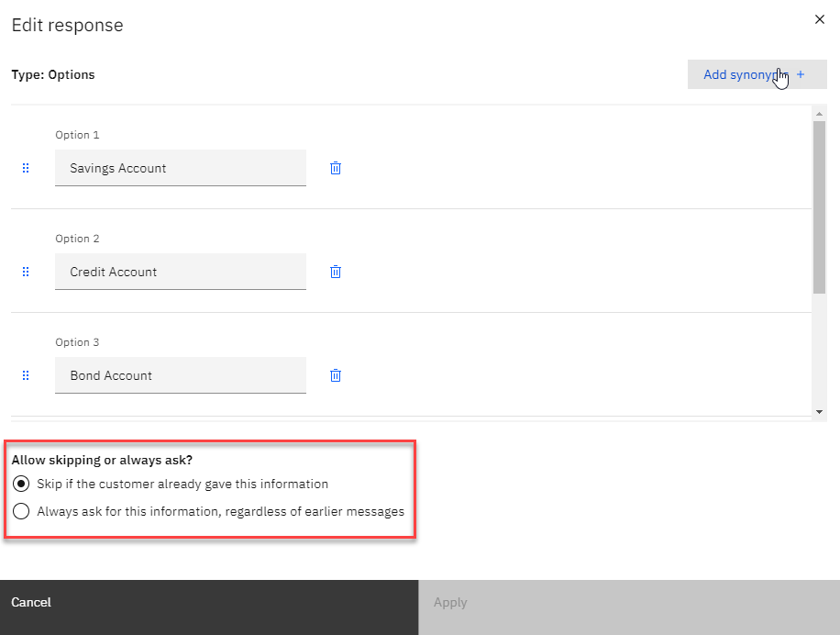This screenshot has height=635, width=840.
Task: Click the scrollbar up arrow
Action: click(x=819, y=114)
